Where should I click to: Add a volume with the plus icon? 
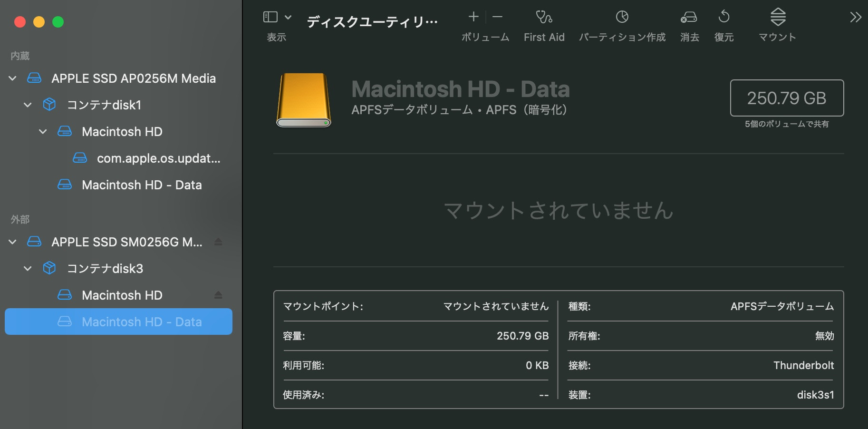pos(473,17)
